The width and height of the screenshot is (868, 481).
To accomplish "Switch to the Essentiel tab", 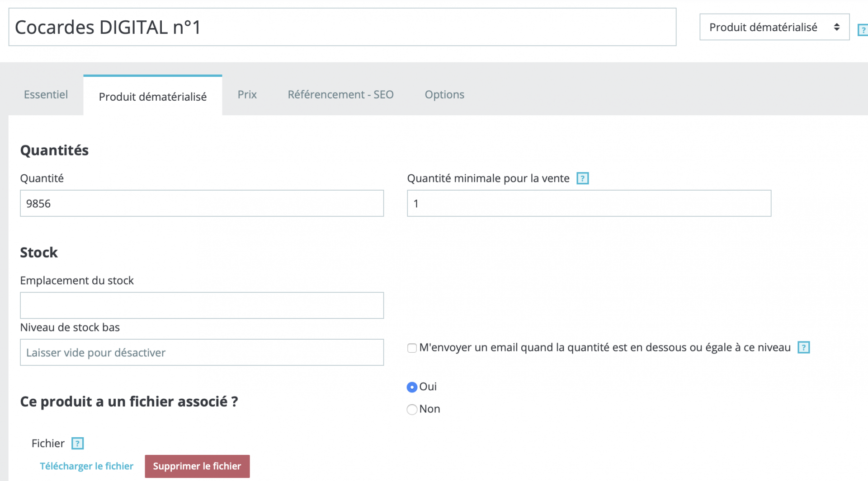I will (46, 94).
